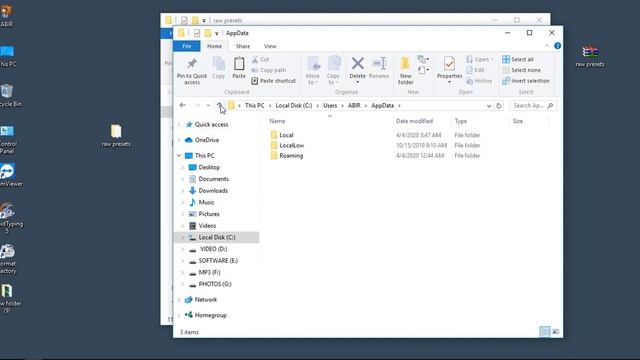The height and width of the screenshot is (360, 640).
Task: Select Documents in navigation pane
Action: click(x=213, y=179)
